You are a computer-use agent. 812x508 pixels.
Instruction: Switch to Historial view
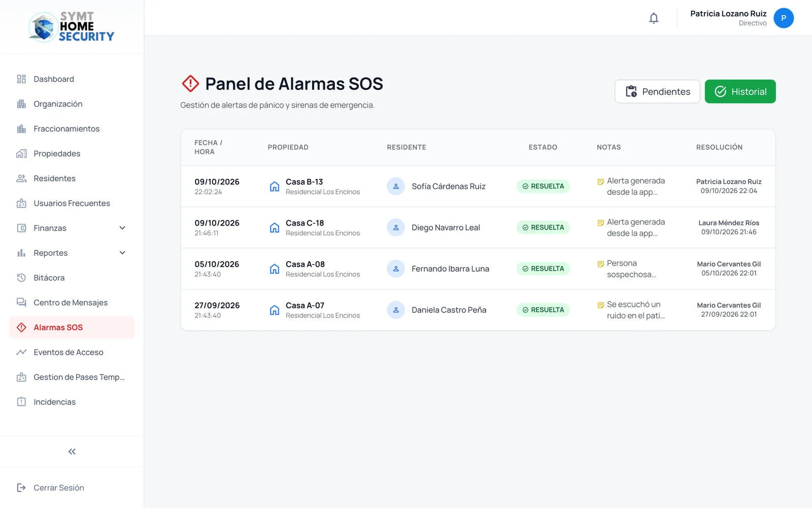coord(740,91)
